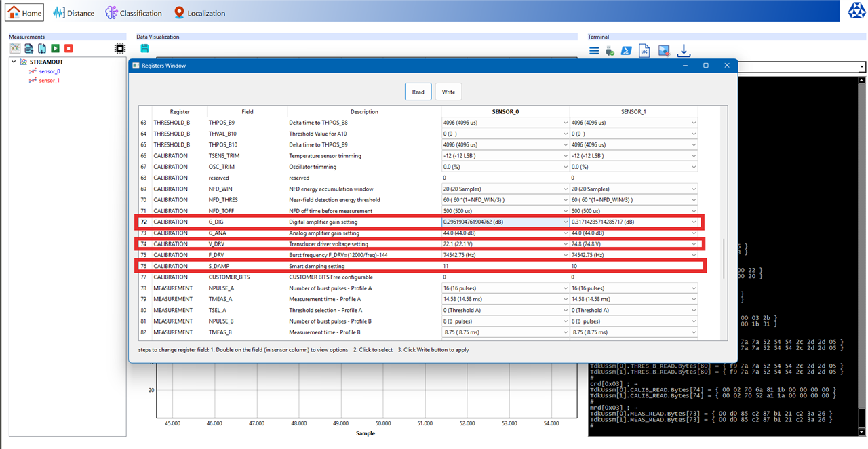Viewport: 868px width, 449px height.
Task: Select sensor_1 in Measurements tree
Action: point(49,81)
